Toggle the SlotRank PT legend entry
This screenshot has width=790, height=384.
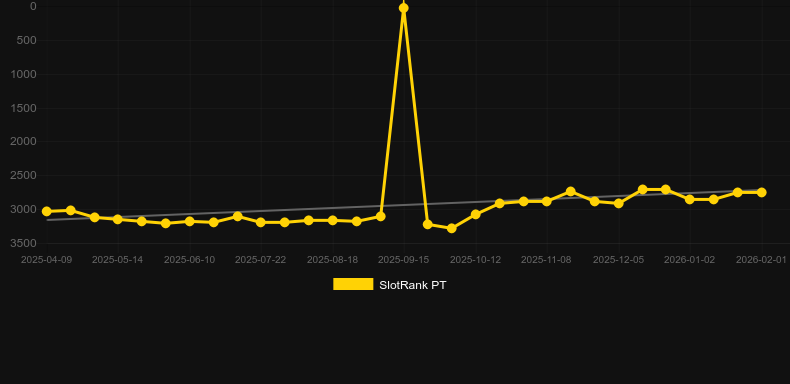(x=389, y=285)
